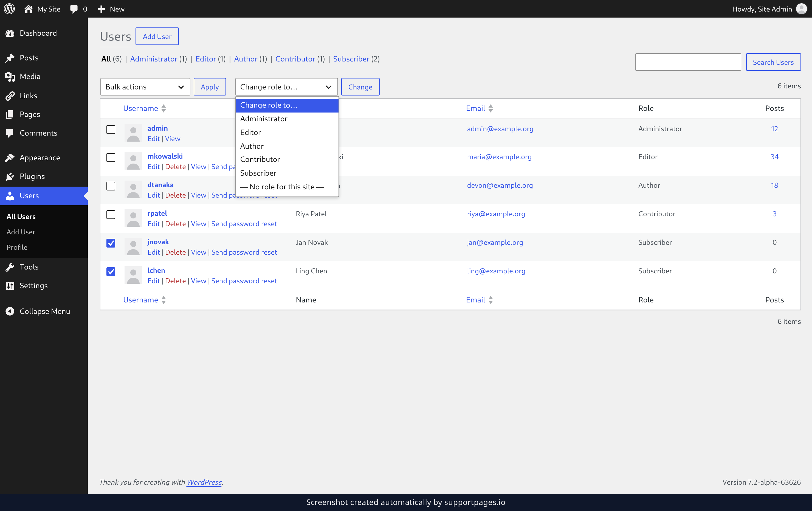Click the Change button
Screen dimensions: 812x511
360,87
